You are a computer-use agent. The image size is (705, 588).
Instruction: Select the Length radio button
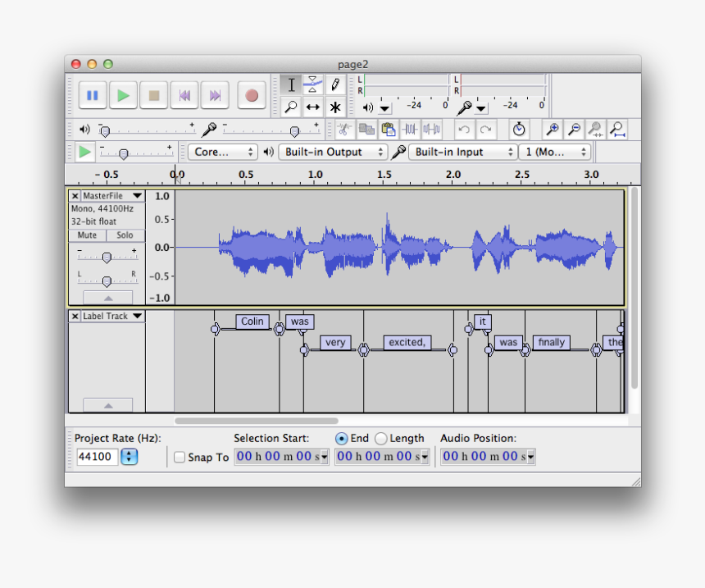coord(381,439)
